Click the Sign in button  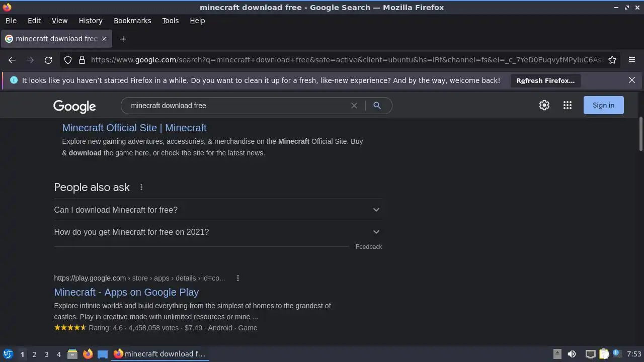click(x=603, y=105)
